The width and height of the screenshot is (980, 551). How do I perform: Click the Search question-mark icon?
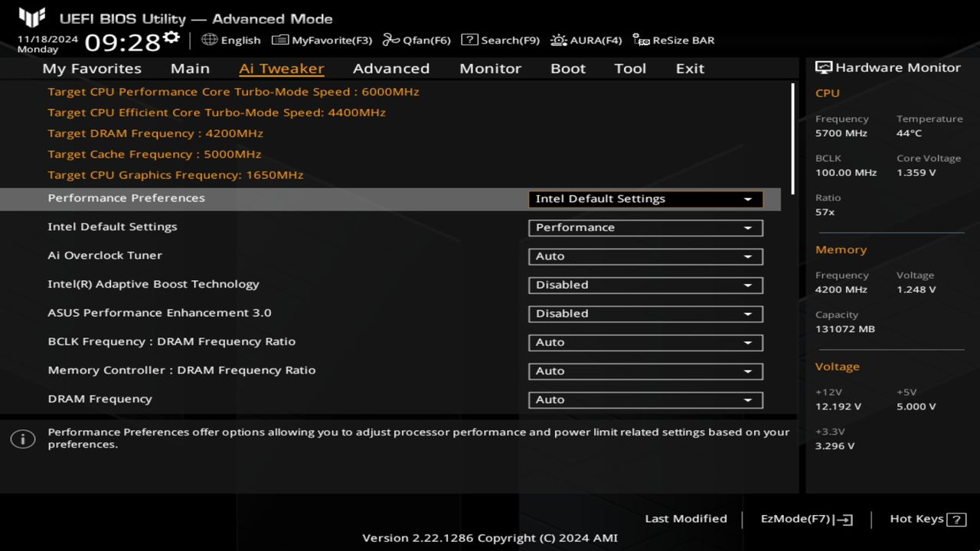469,40
